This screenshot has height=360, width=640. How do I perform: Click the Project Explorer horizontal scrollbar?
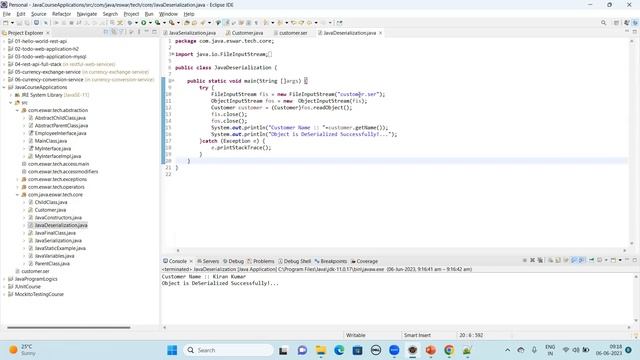[x=69, y=327]
